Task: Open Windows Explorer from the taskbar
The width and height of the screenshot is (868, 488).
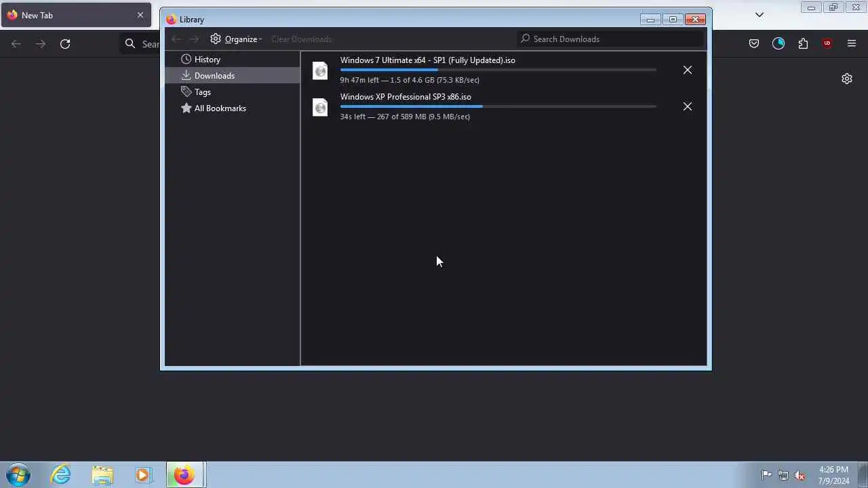Action: [102, 474]
